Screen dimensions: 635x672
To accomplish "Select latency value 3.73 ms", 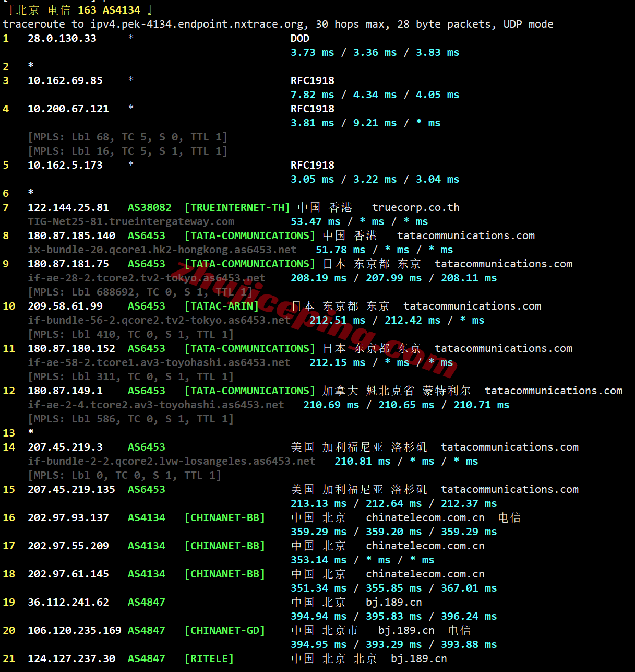I will tap(313, 52).
